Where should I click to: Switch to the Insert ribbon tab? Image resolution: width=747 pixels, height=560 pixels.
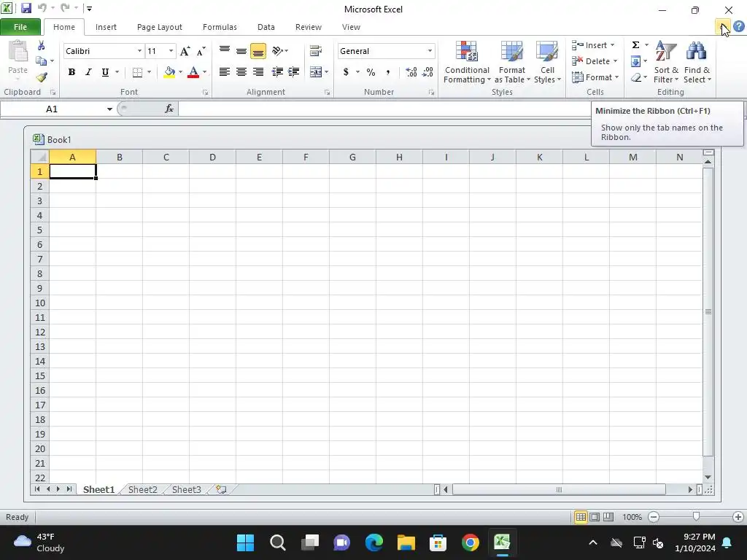(106, 27)
